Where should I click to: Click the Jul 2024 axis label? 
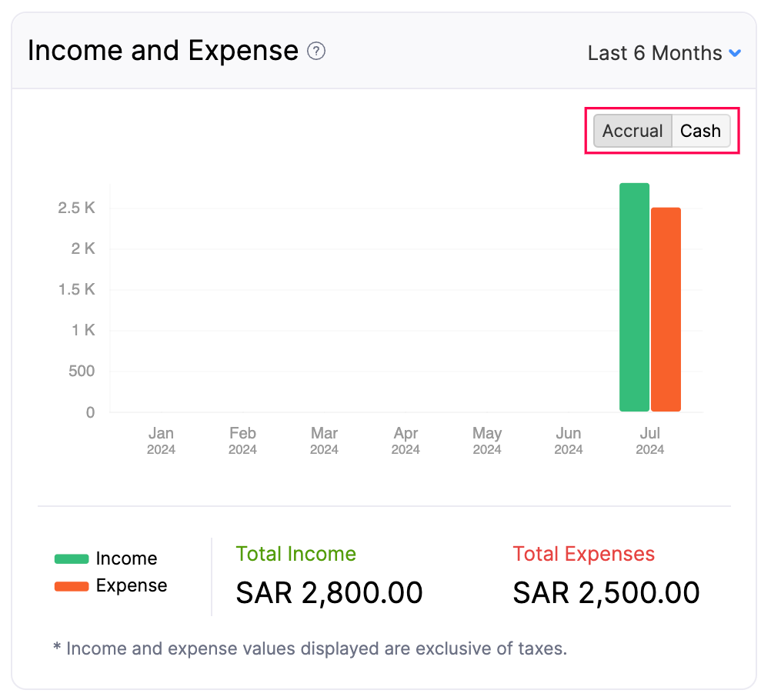(x=649, y=441)
